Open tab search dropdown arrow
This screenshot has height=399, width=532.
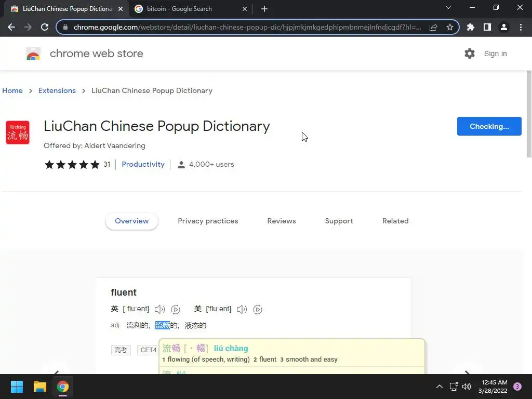(448, 7)
